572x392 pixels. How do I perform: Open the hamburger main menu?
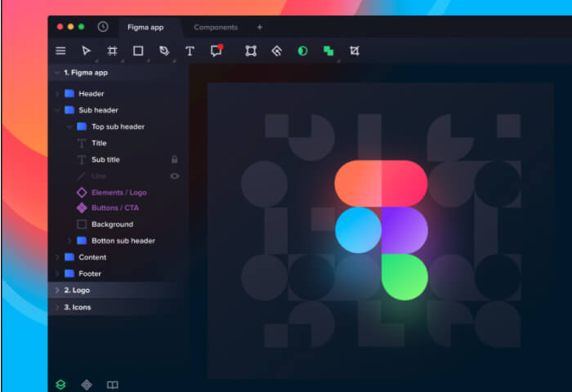pyautogui.click(x=60, y=51)
